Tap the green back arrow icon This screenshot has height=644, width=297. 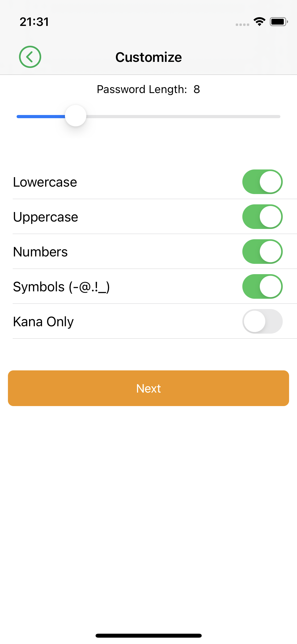[30, 57]
